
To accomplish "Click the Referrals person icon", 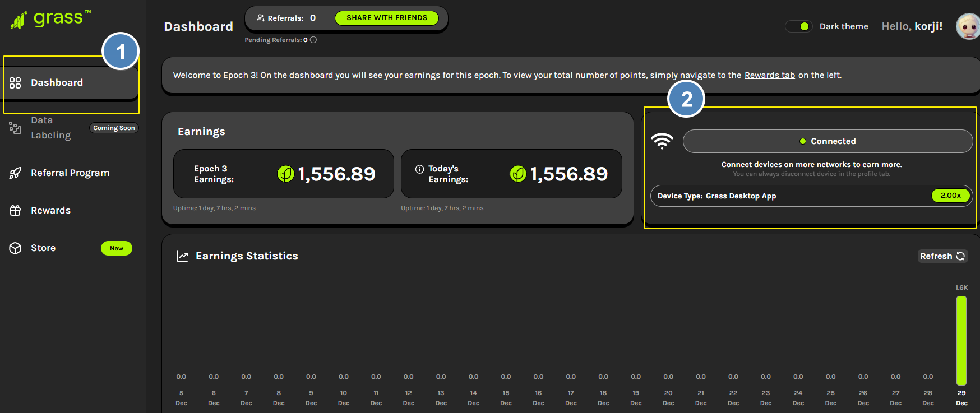I will (261, 18).
